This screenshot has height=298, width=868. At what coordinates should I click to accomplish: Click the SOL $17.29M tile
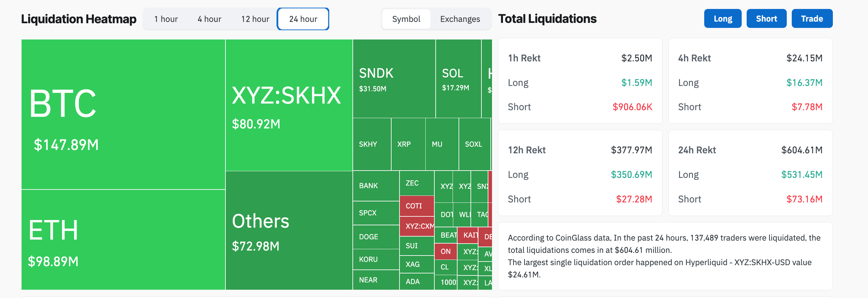(x=458, y=79)
